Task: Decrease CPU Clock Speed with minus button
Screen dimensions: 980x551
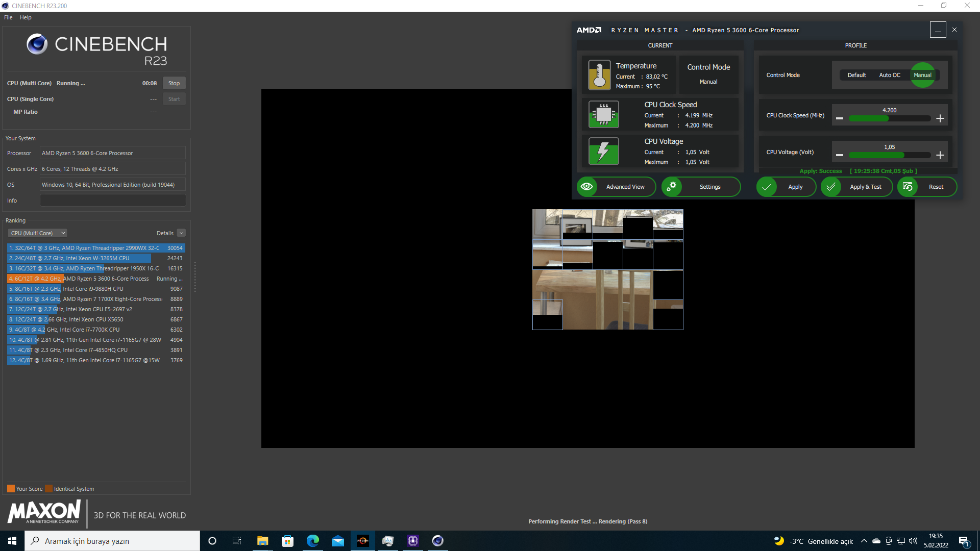Action: 840,118
